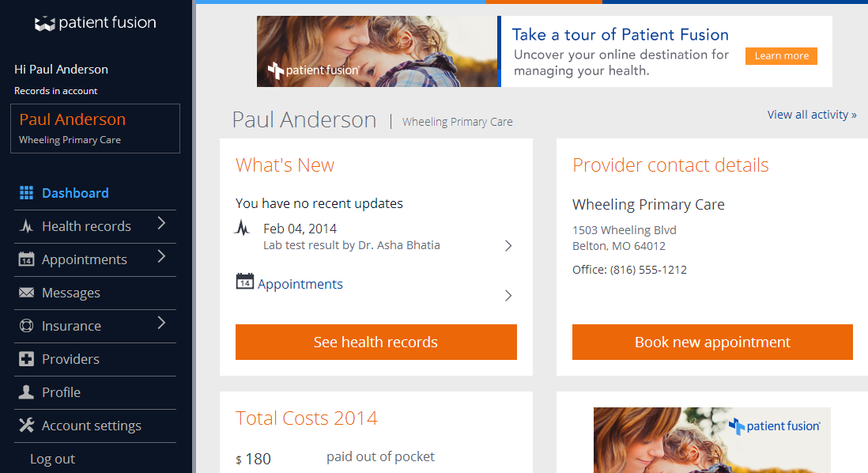Open the Feb 04 lab test result chevron

click(x=508, y=246)
